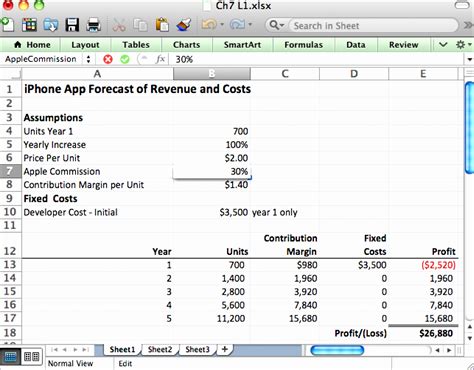Screen dimensions: 474x370
Task: Click the AppleCommission name box
Action: (x=41, y=59)
